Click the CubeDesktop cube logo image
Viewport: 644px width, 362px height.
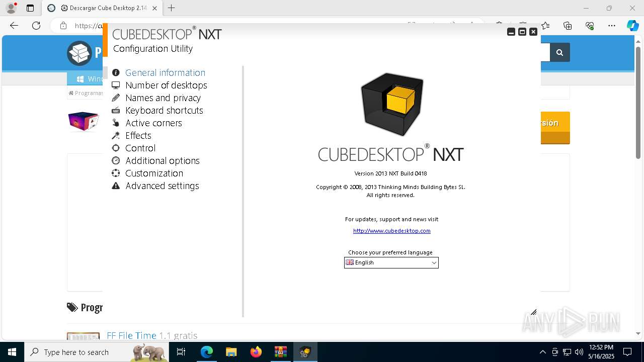pyautogui.click(x=392, y=104)
